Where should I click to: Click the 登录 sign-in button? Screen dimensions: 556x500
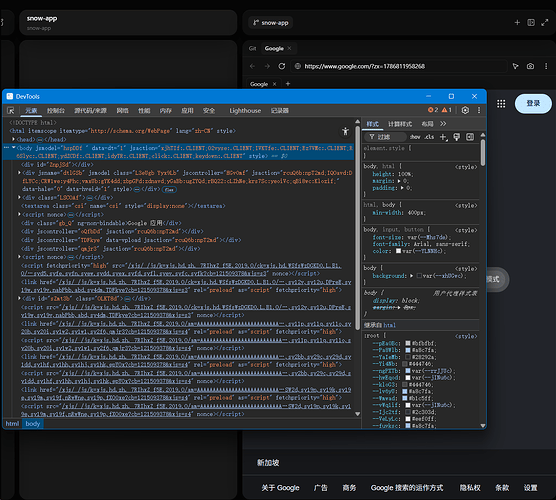533,104
